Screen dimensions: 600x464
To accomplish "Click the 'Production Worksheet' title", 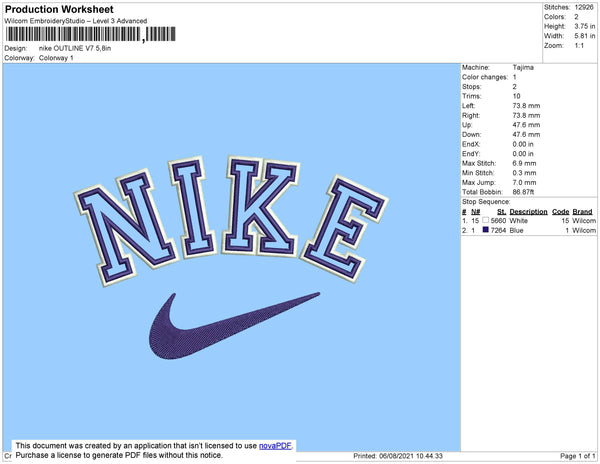I will 59,9.
